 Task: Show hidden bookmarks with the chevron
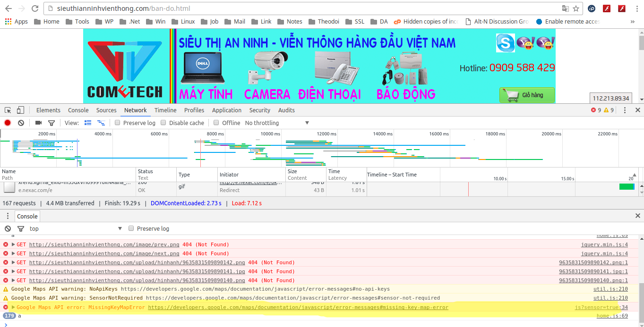pyautogui.click(x=633, y=21)
